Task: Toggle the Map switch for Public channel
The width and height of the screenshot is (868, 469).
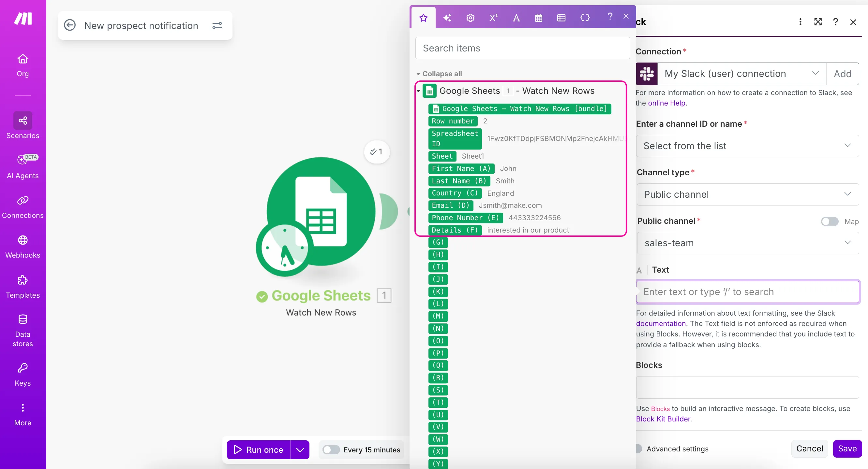Action: coord(829,221)
